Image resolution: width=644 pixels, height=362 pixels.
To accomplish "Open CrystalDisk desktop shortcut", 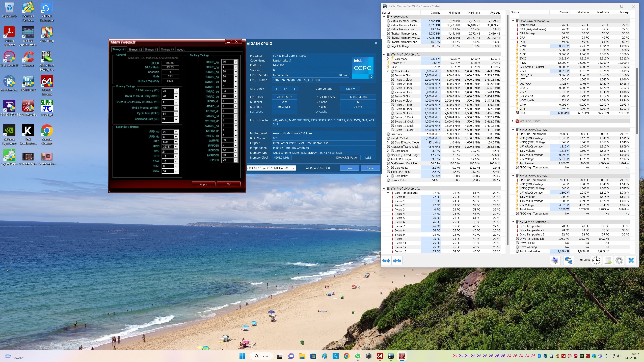I will coord(9,157).
